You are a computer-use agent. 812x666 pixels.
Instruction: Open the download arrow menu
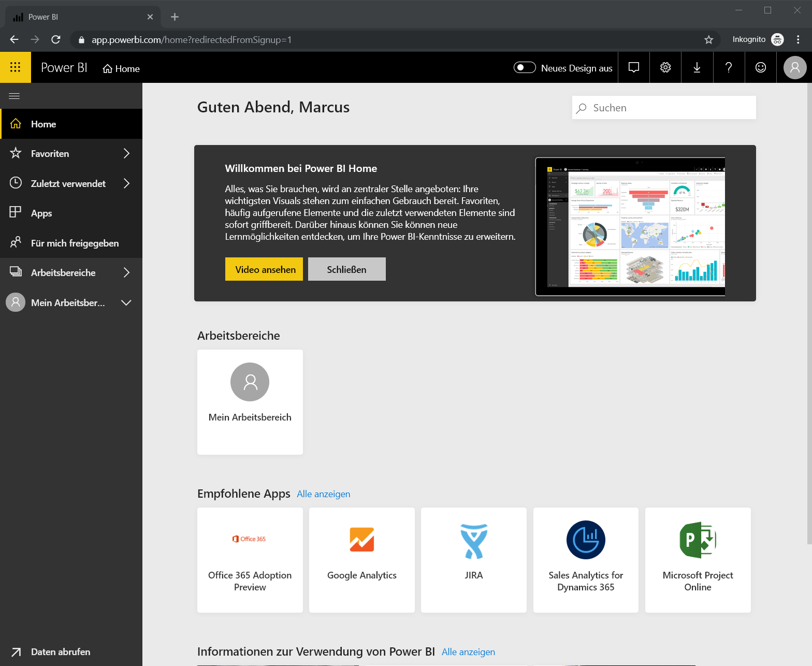click(x=697, y=67)
